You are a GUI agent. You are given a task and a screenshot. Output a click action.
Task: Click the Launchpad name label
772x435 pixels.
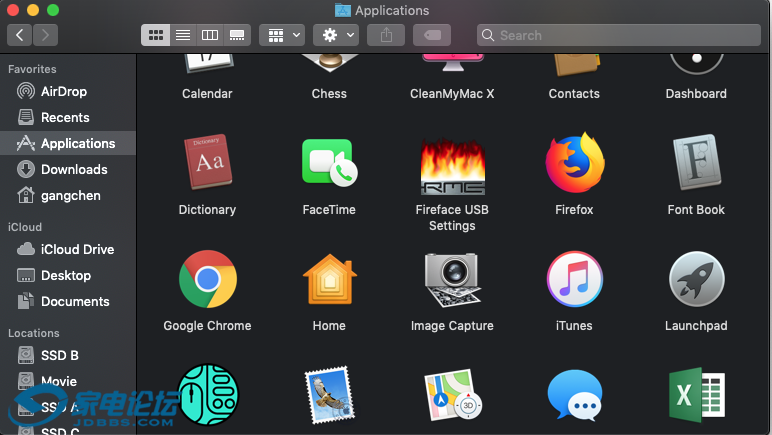(697, 326)
